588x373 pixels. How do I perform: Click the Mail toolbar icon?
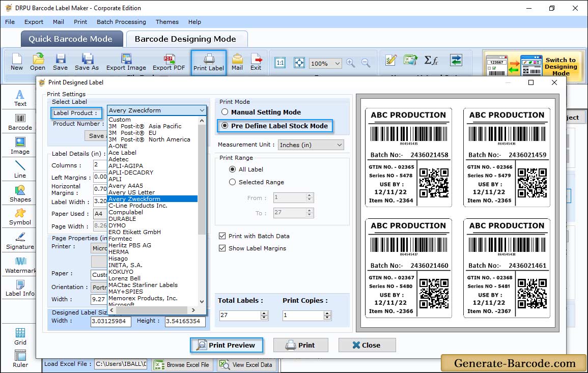pyautogui.click(x=237, y=62)
